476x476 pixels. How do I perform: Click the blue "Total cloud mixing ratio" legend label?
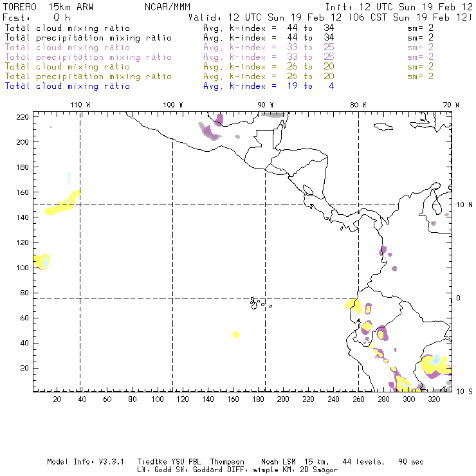(68, 86)
